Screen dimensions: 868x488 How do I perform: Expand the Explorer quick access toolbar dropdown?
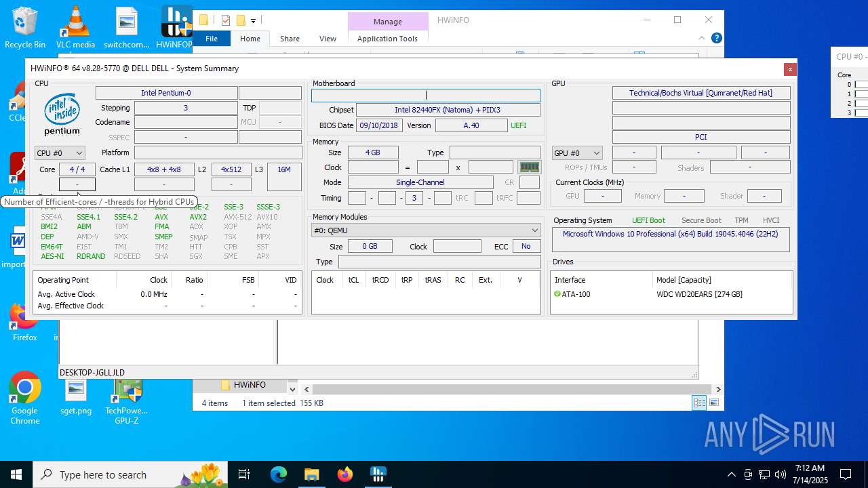[x=253, y=21]
